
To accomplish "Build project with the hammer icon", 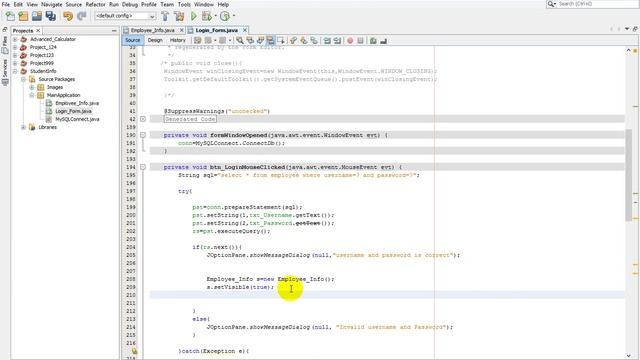I will coord(165,16).
